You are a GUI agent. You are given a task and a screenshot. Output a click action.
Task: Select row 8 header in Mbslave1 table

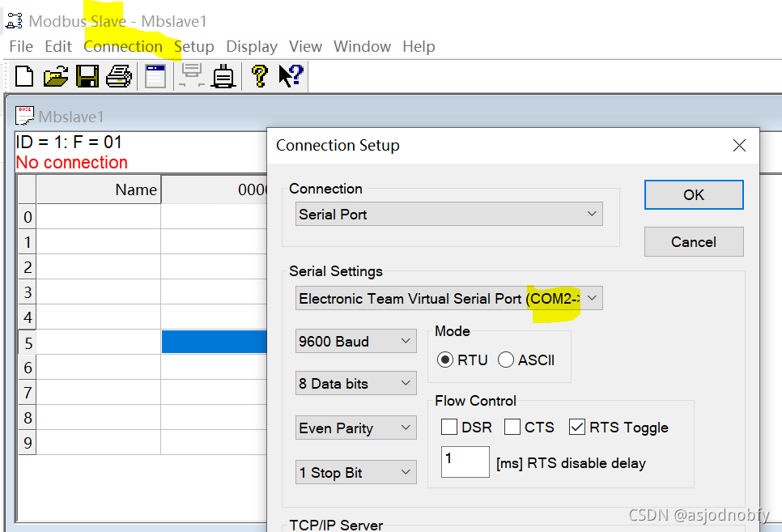tap(28, 417)
